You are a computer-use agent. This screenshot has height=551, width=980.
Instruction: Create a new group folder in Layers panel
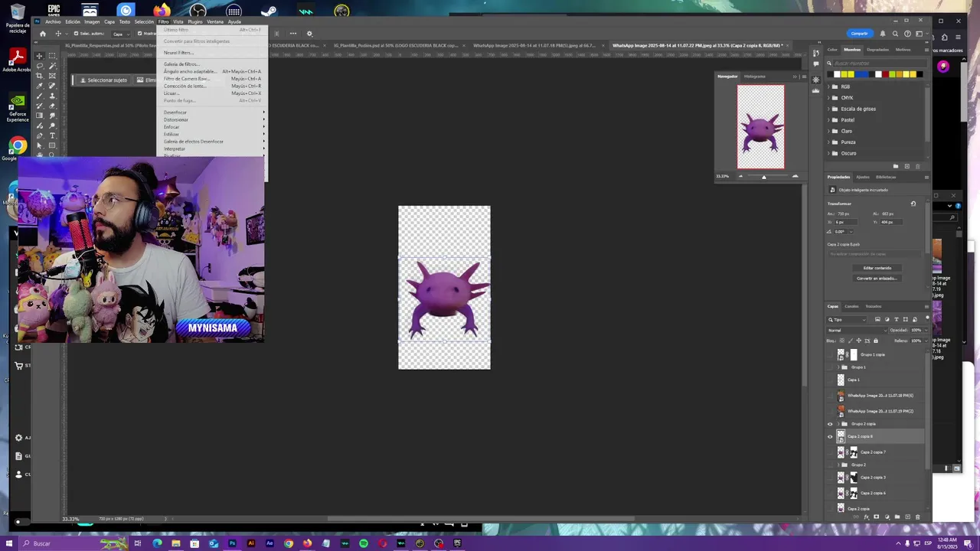coord(897,517)
